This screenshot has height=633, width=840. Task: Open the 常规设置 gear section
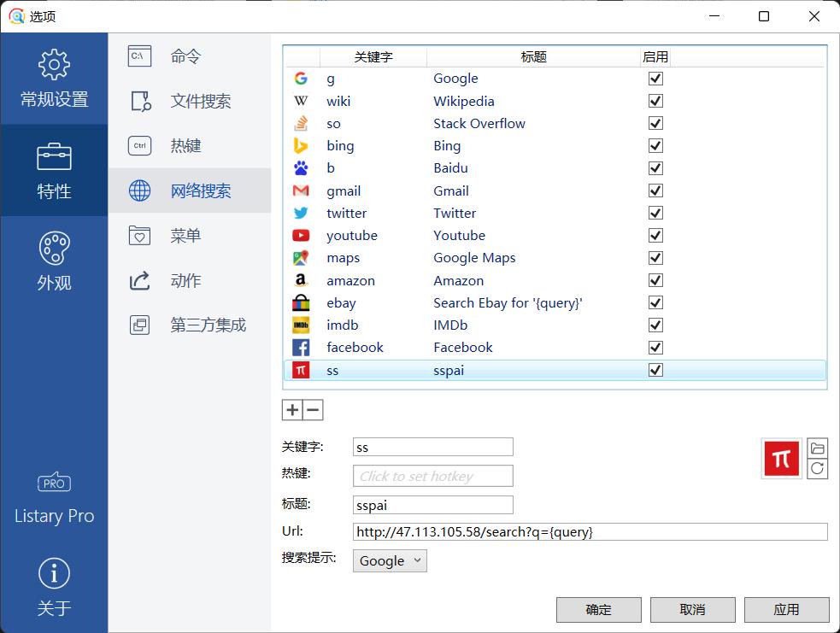click(54, 79)
